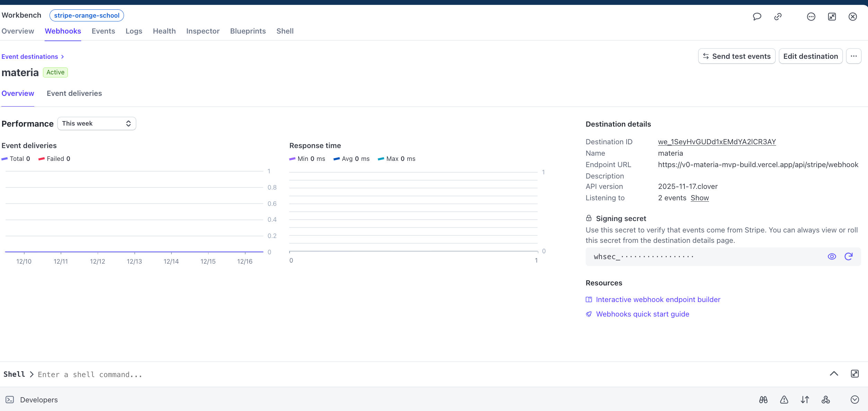Open circled ellipsis options icon in header

coord(811,17)
